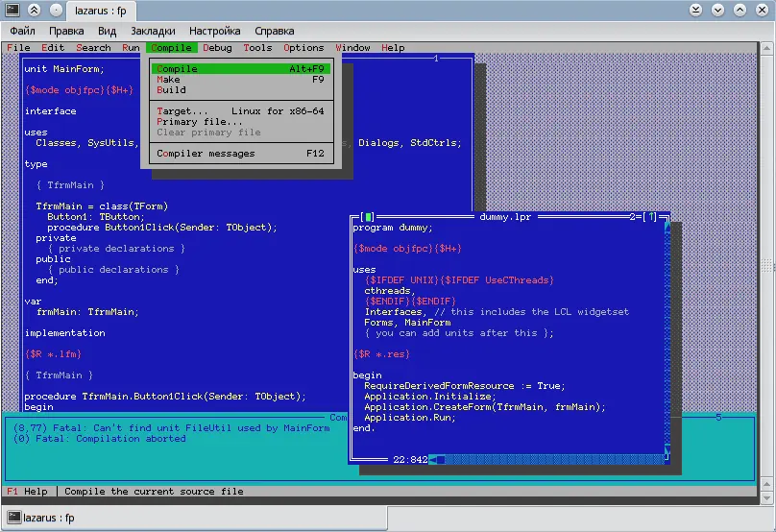The width and height of the screenshot is (776, 532).
Task: Toggle the on-all-desktops round pin button
Action: [56, 10]
